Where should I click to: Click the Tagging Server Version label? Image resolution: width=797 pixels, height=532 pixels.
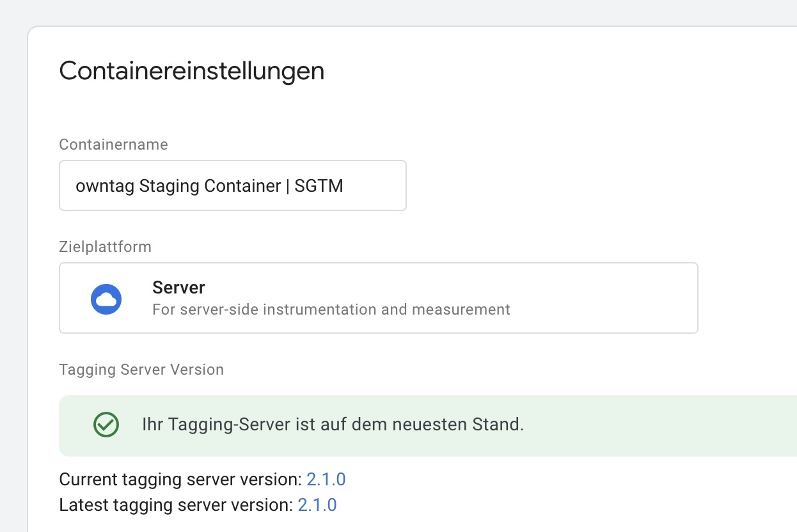[141, 370]
